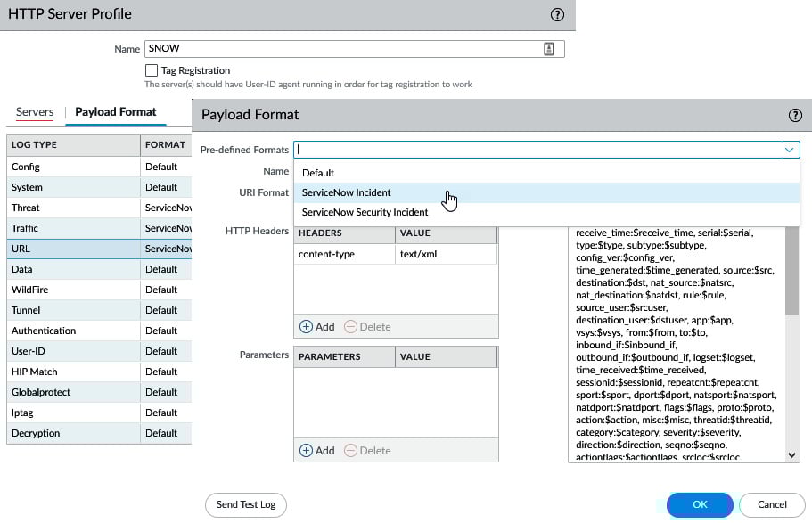This screenshot has width=812, height=523.
Task: Click plus icon to add a parameter
Action: (x=306, y=451)
